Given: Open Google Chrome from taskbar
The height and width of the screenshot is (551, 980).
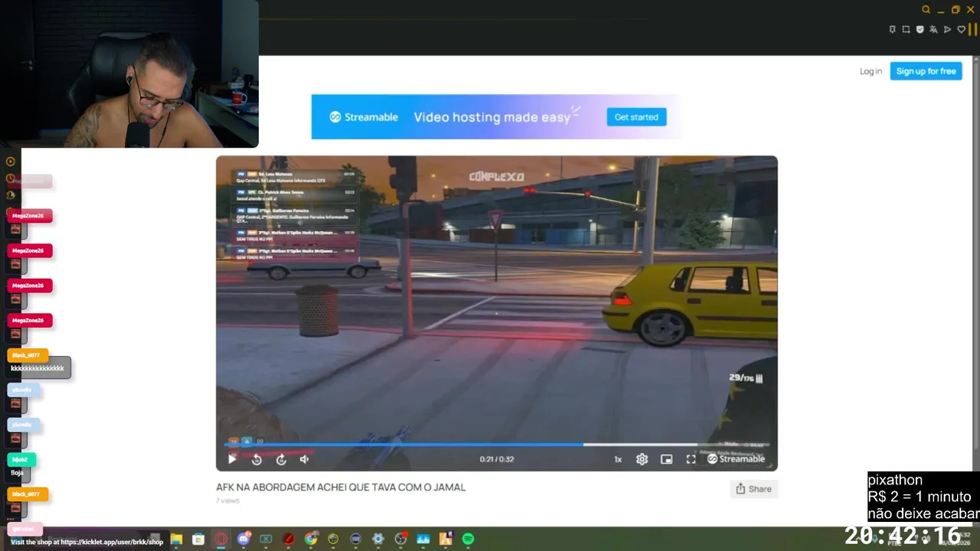Looking at the screenshot, I should (311, 539).
